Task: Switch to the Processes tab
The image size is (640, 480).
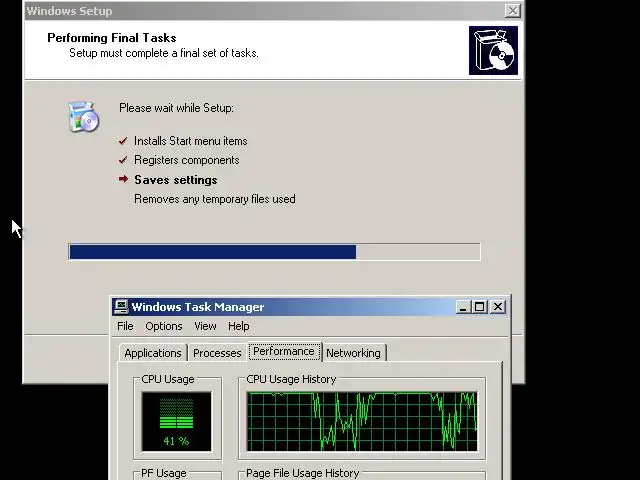Action: [x=217, y=353]
